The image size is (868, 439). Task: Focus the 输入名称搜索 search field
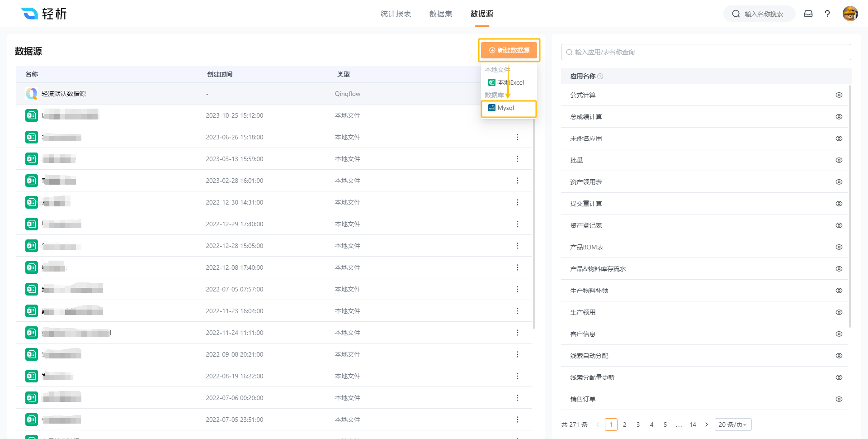tap(759, 14)
